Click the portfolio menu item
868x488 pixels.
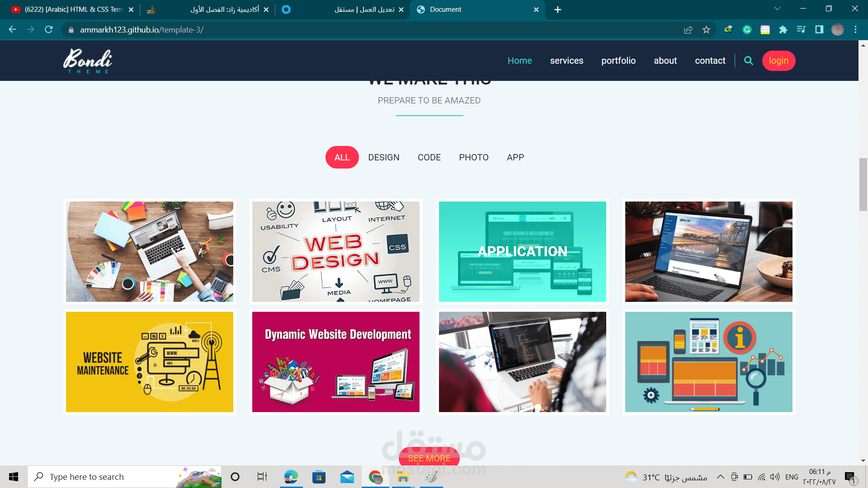tap(618, 60)
